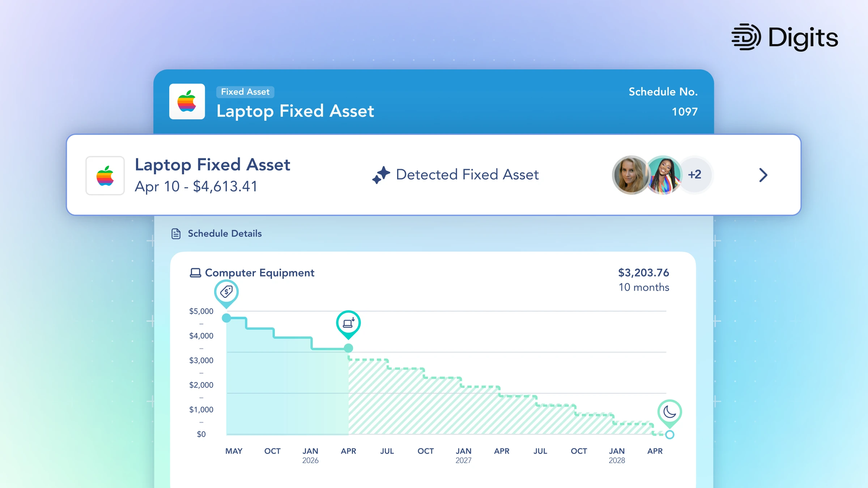Click the Detected Fixed Asset label
The image size is (868, 488).
(467, 175)
